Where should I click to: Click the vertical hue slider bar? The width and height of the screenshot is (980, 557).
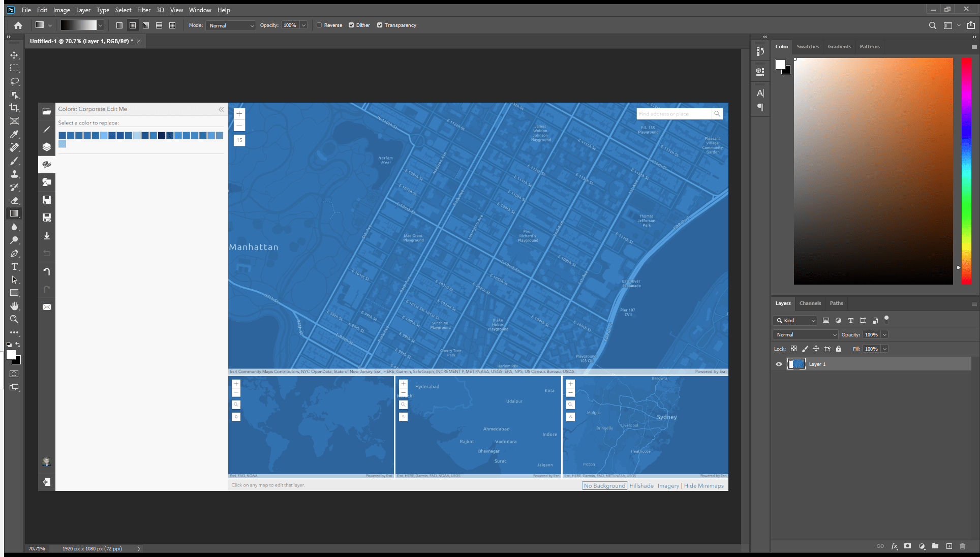pyautogui.click(x=966, y=171)
